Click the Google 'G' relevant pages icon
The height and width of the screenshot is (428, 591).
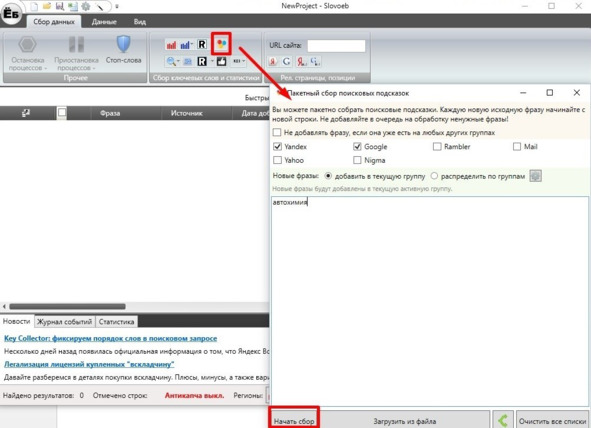coord(286,61)
